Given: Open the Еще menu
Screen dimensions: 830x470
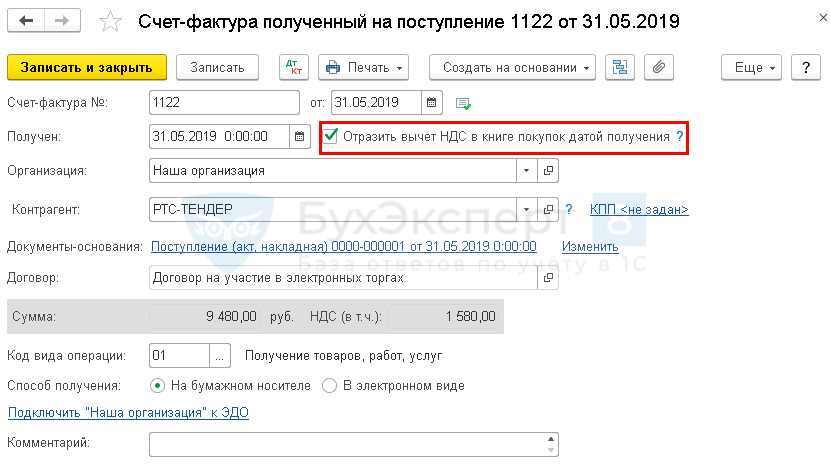Looking at the screenshot, I should pyautogui.click(x=755, y=67).
